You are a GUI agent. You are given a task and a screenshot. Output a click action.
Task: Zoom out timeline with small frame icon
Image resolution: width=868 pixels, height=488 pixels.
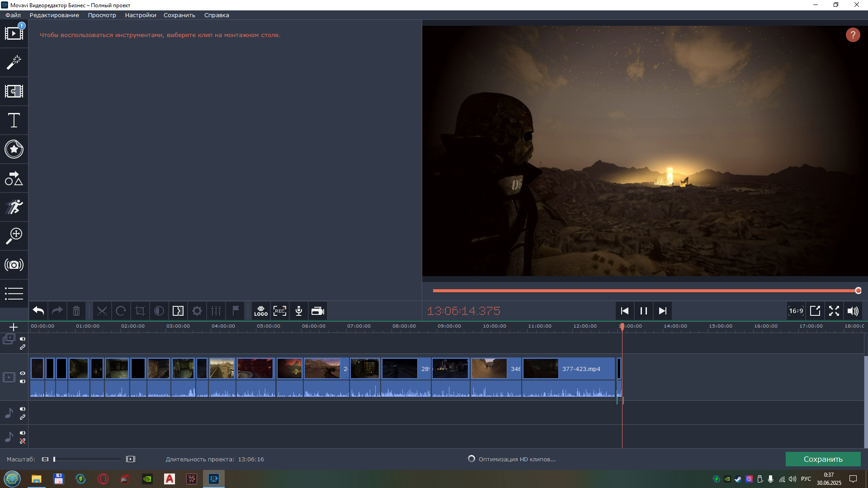pos(45,459)
